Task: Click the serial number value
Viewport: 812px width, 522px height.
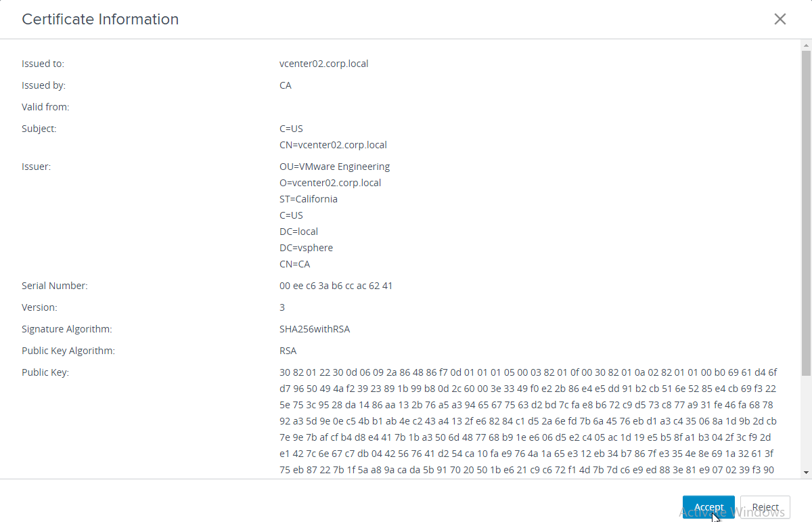Action: pyautogui.click(x=336, y=286)
